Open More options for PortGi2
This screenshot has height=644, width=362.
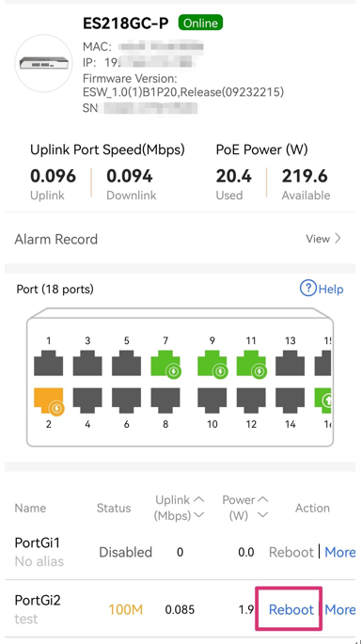coord(339,609)
